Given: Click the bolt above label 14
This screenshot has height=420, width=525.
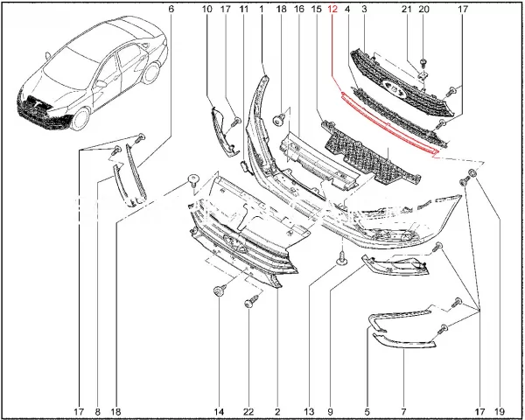Looking at the screenshot, I should click(219, 290).
